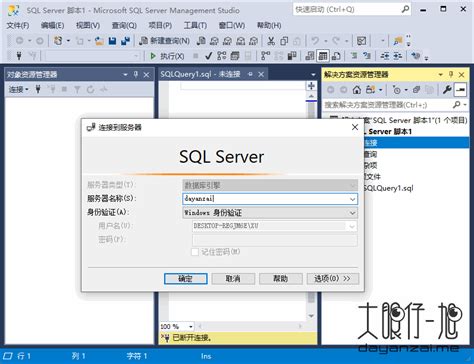Click the Help (帮助) button in dialog
Viewport: 474px width, 364px height.
click(x=281, y=279)
